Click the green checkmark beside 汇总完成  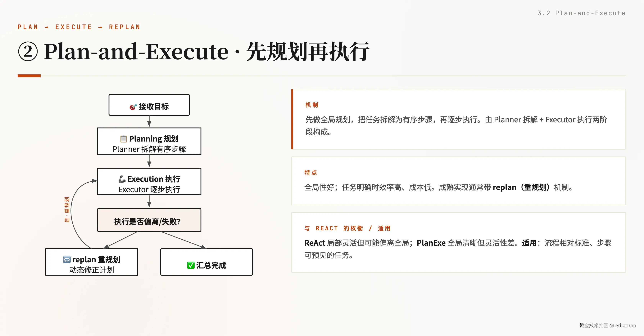pos(191,265)
